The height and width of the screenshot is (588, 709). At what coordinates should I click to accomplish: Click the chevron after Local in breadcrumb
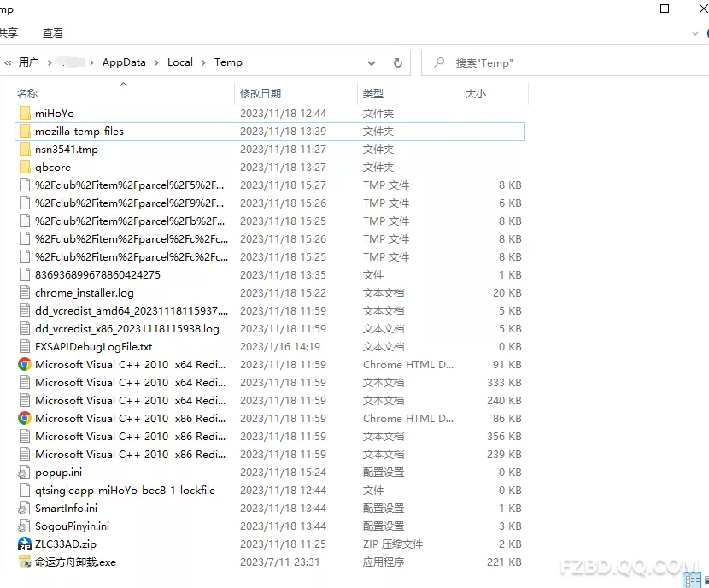[203, 62]
